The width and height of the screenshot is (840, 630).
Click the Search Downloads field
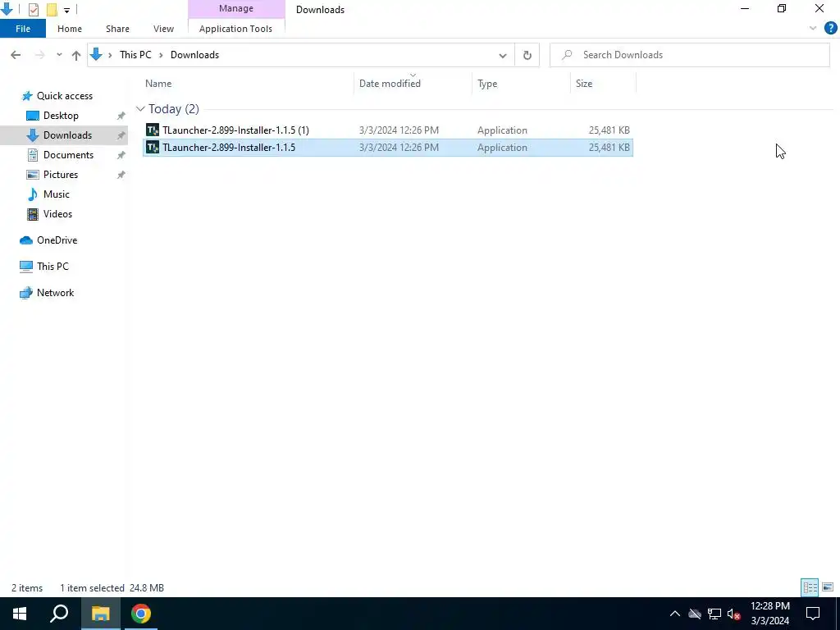tap(689, 55)
